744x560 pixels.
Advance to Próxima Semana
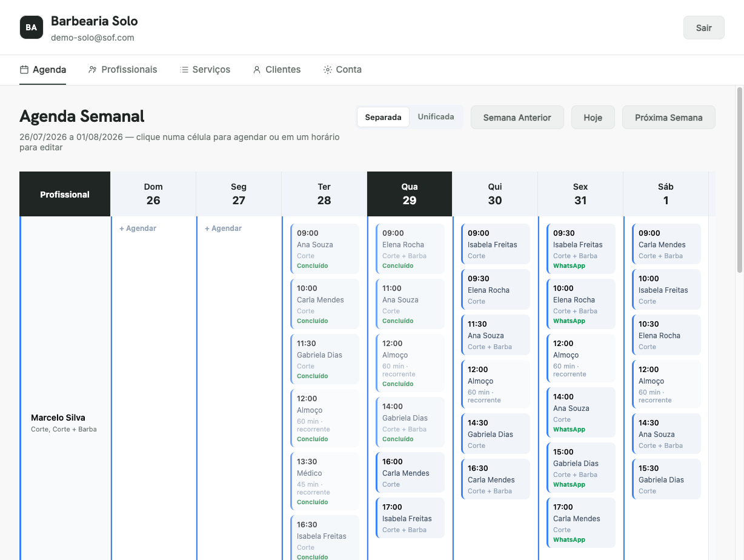669,118
